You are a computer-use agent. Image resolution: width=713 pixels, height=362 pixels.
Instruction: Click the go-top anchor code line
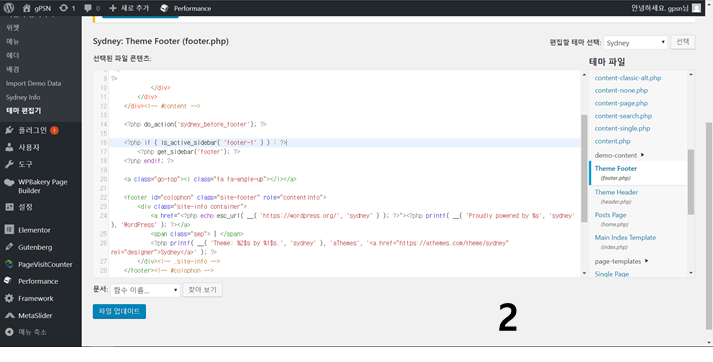(x=210, y=179)
